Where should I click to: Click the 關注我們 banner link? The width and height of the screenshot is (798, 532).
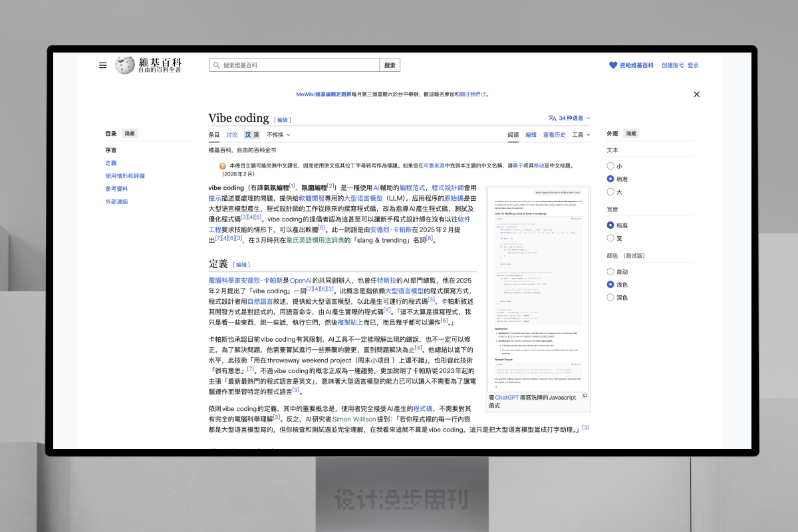click(x=469, y=94)
